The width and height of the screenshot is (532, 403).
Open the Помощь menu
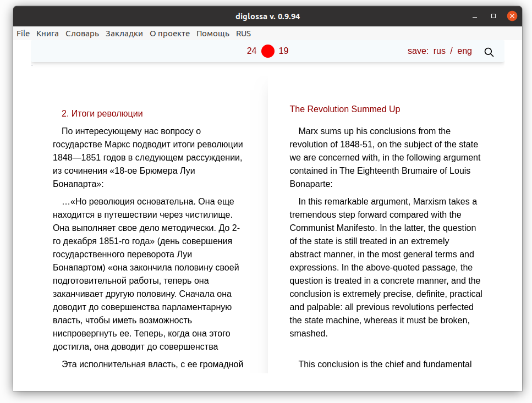click(x=213, y=34)
